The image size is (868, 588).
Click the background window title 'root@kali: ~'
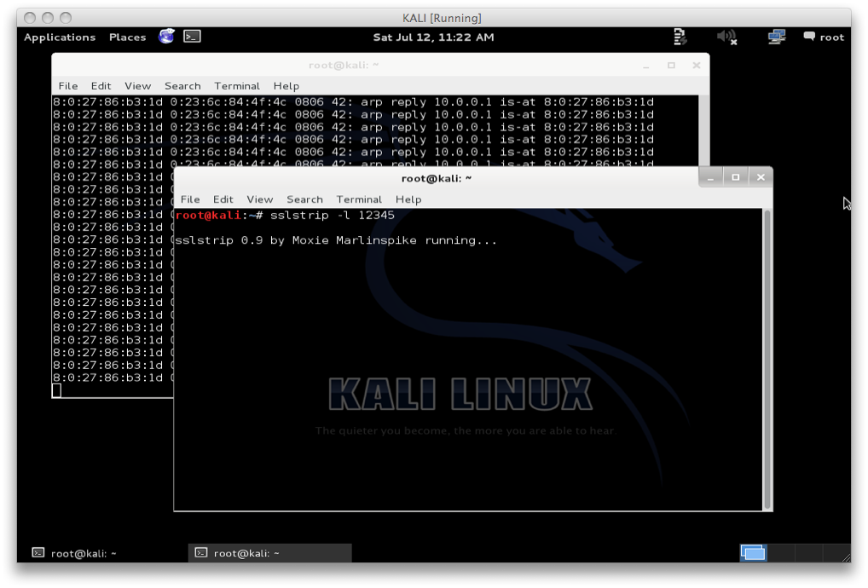point(344,66)
